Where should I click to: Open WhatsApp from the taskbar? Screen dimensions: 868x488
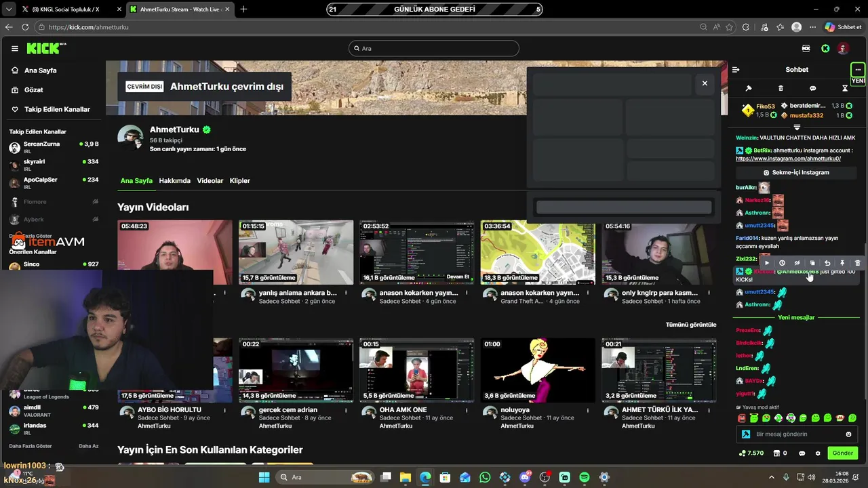[x=485, y=477]
